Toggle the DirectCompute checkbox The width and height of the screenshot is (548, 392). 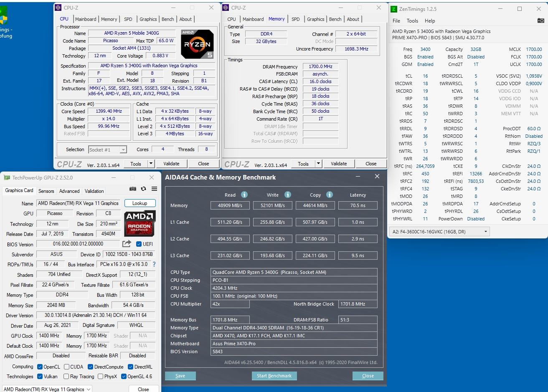(x=90, y=367)
